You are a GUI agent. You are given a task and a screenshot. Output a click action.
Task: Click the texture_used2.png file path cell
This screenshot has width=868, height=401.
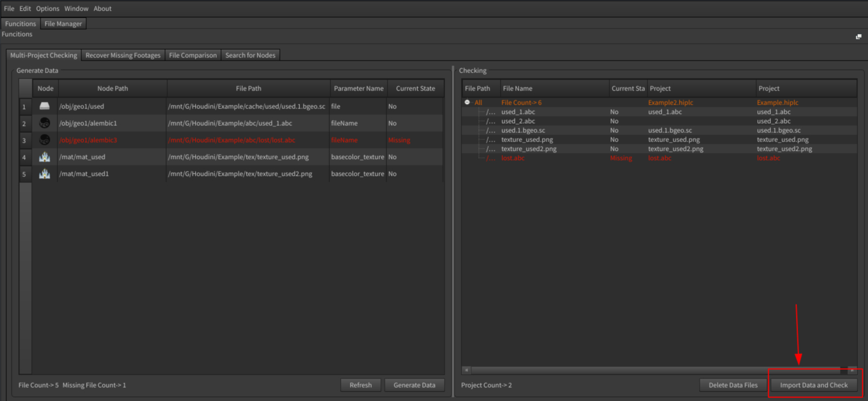tap(248, 174)
